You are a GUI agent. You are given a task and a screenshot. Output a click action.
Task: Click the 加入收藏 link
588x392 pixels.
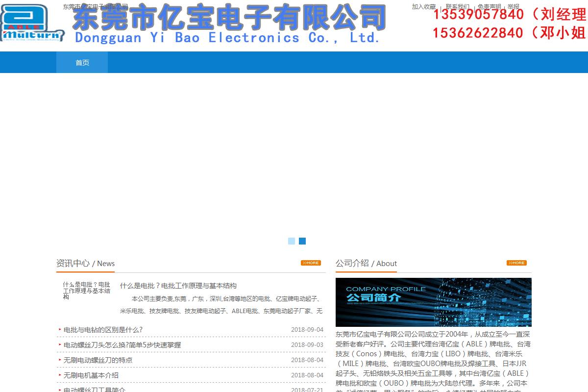(423, 7)
